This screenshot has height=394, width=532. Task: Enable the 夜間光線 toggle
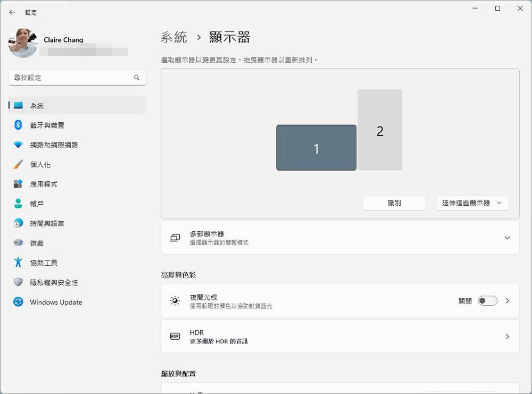pos(487,300)
